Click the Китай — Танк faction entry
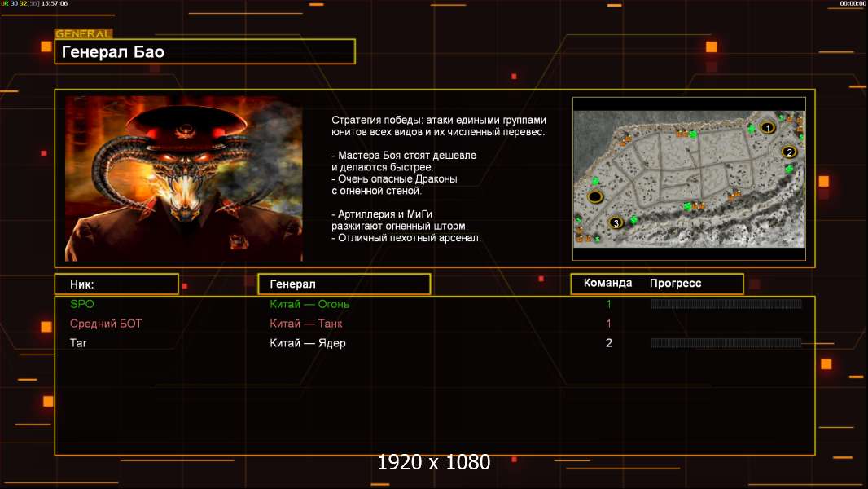868x489 pixels. (x=305, y=324)
